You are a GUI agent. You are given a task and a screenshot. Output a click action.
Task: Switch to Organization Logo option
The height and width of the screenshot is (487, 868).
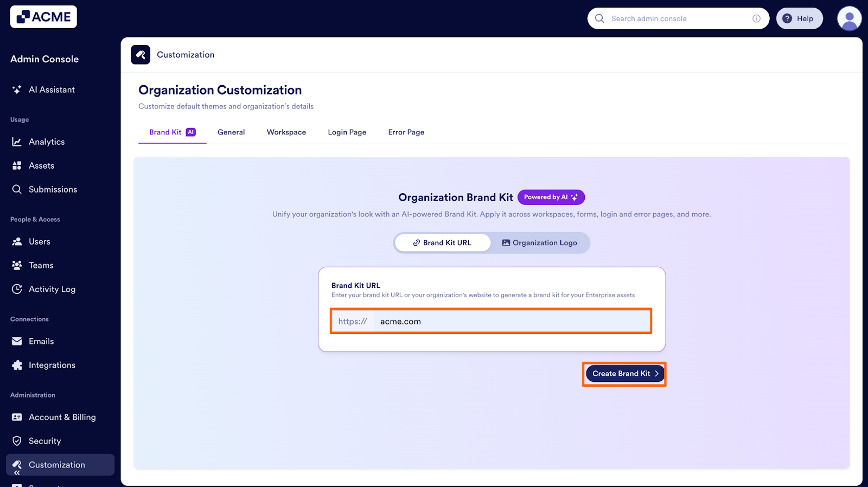coord(540,243)
